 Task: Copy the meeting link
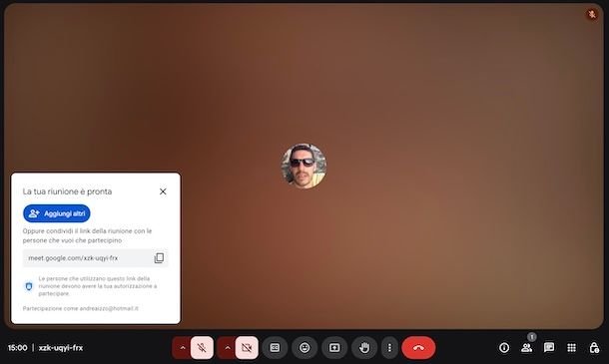coord(159,258)
